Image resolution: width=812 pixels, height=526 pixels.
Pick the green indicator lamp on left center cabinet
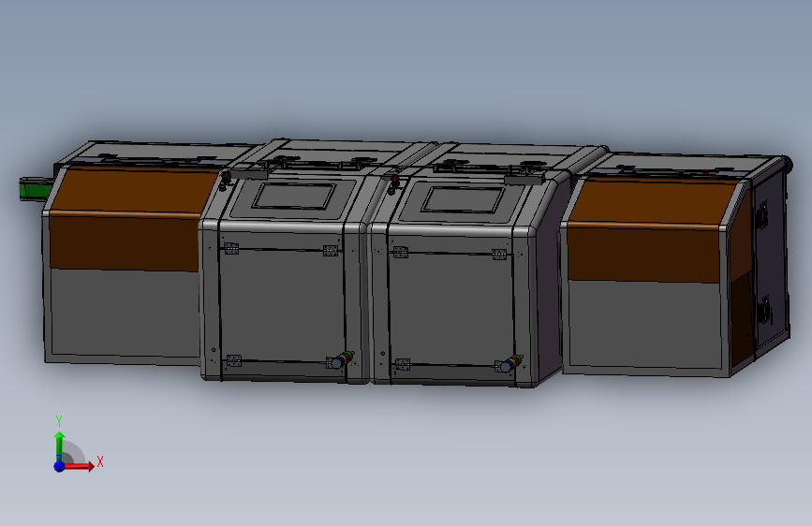coord(222,187)
